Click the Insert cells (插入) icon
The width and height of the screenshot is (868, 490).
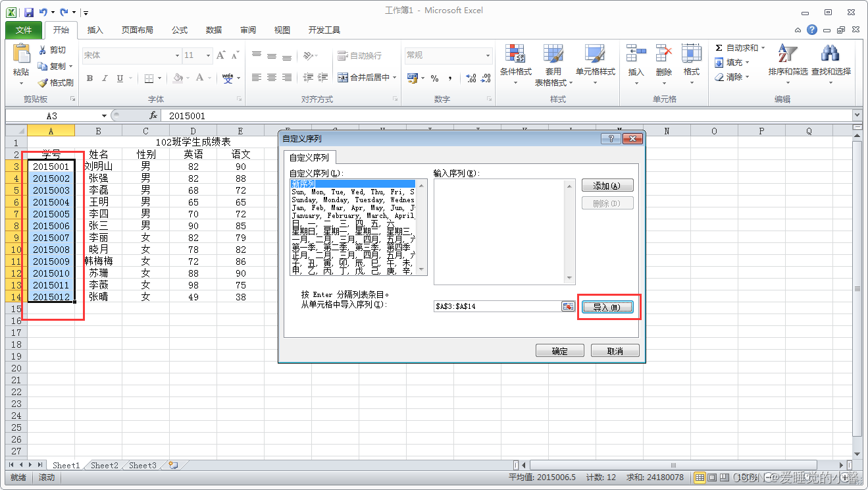(636, 53)
